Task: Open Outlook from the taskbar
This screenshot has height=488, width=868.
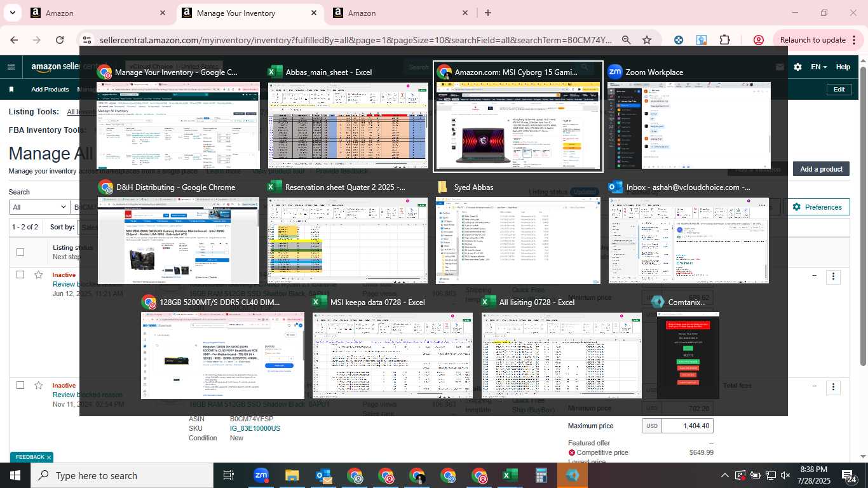Action: point(323,475)
